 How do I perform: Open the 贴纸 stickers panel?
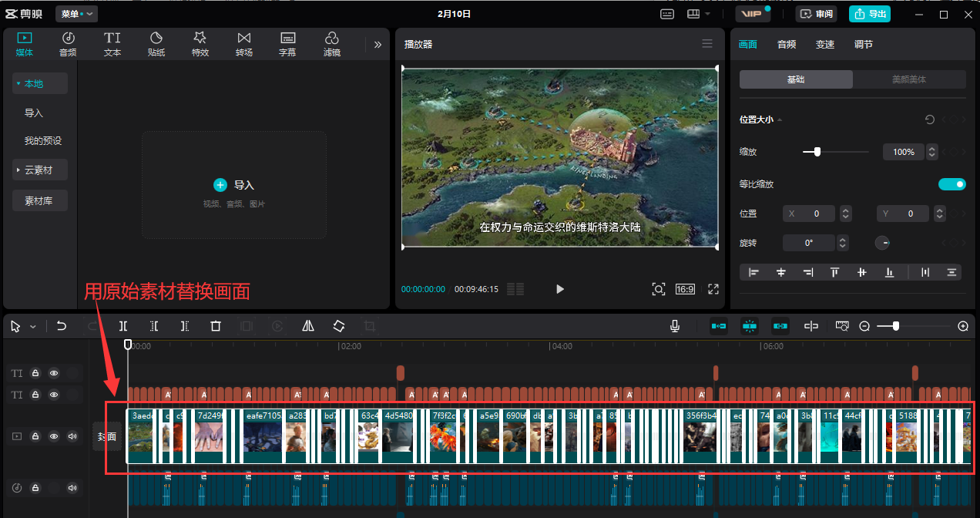coord(156,44)
